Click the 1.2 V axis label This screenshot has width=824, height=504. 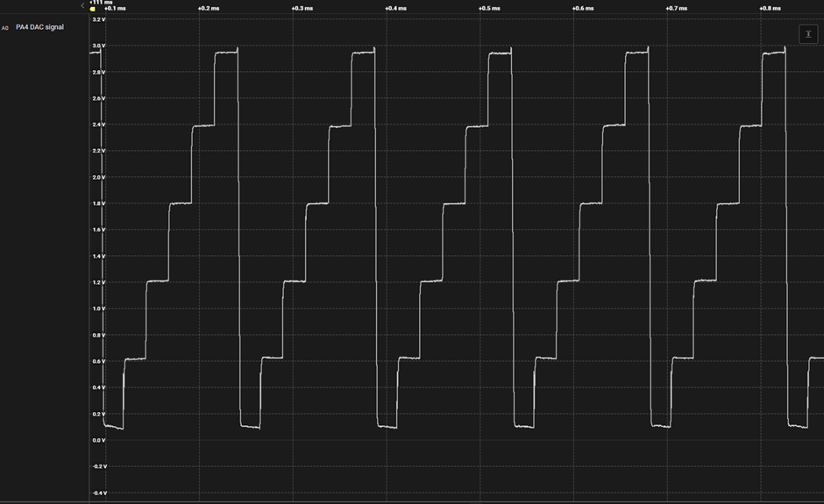point(99,282)
